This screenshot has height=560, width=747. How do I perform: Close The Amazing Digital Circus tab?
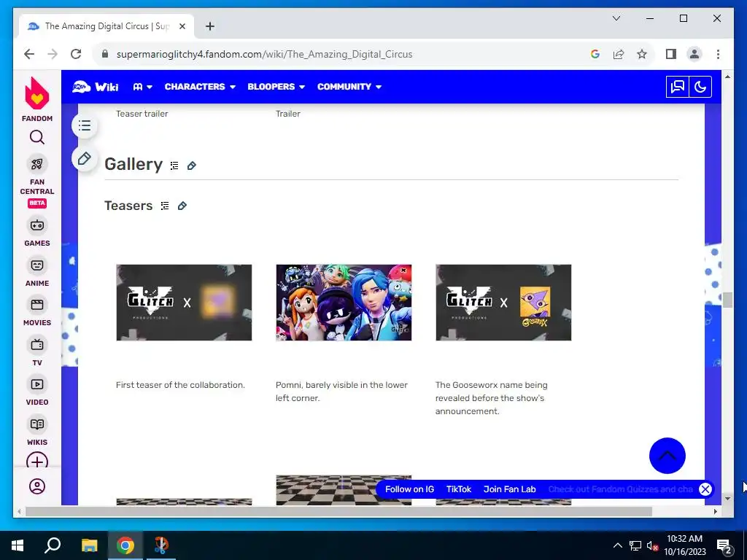tap(182, 26)
